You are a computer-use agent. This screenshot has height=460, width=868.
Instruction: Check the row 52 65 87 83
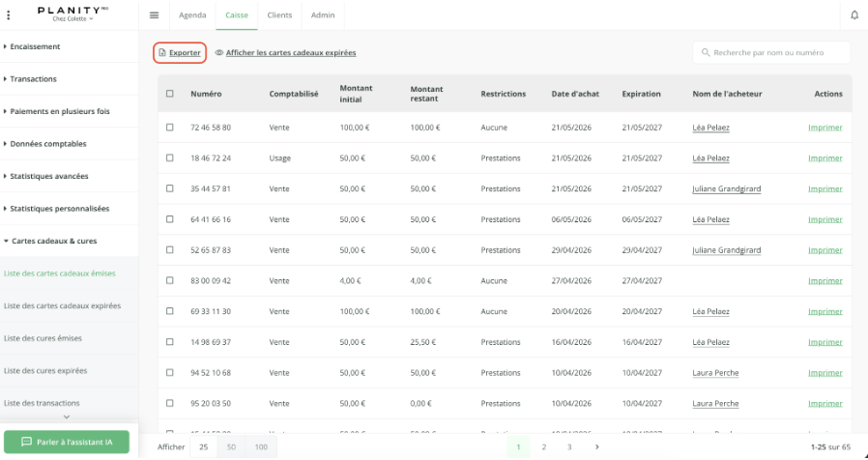[x=170, y=250]
